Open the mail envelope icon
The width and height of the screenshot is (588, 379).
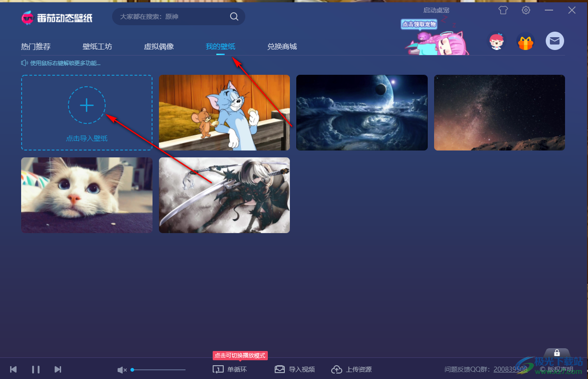click(x=555, y=41)
